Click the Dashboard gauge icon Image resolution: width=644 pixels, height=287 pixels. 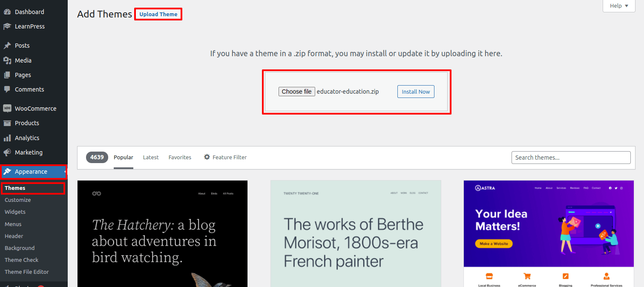(x=7, y=12)
